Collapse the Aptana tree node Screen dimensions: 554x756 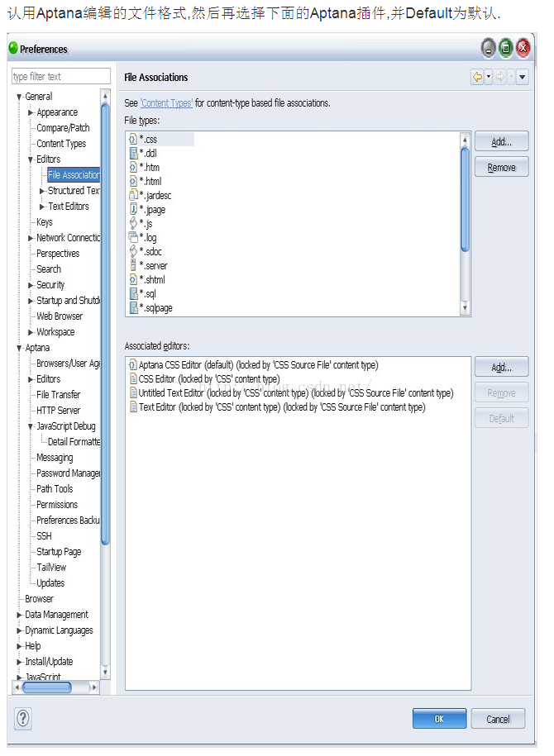[x=19, y=348]
